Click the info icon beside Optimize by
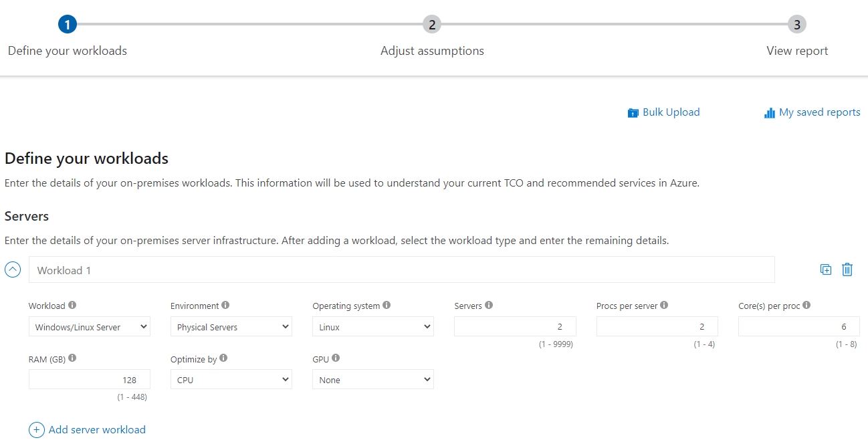Image resolution: width=868 pixels, height=442 pixels. click(x=223, y=358)
